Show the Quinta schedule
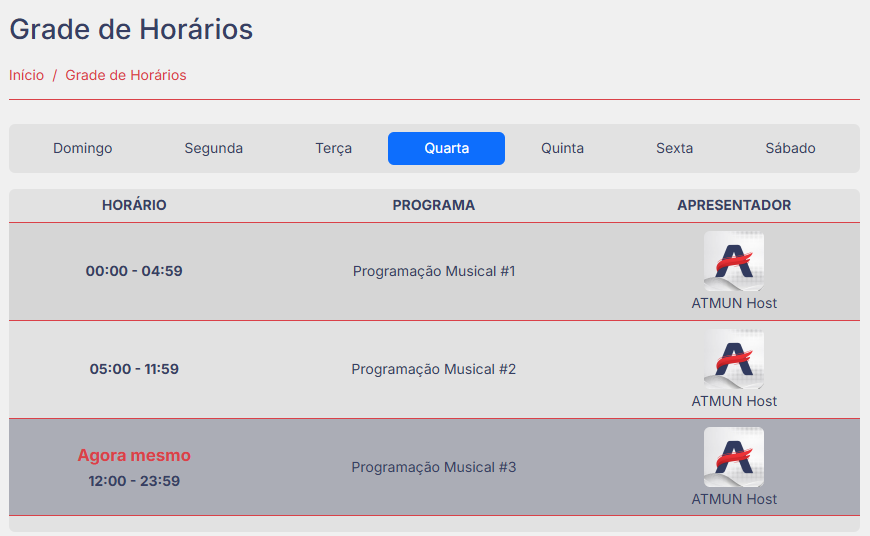The width and height of the screenshot is (870, 536). (563, 148)
